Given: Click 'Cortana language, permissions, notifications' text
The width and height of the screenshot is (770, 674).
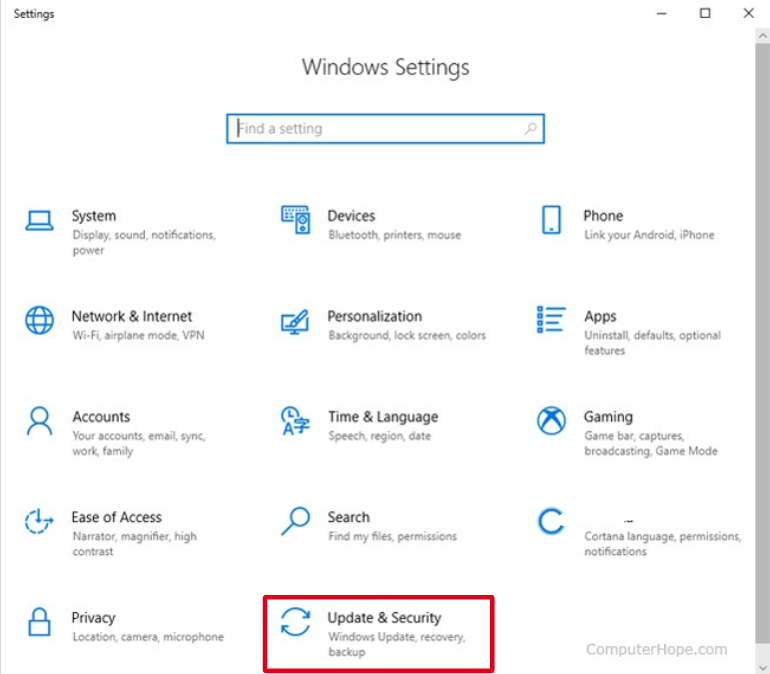Looking at the screenshot, I should click(x=662, y=544).
